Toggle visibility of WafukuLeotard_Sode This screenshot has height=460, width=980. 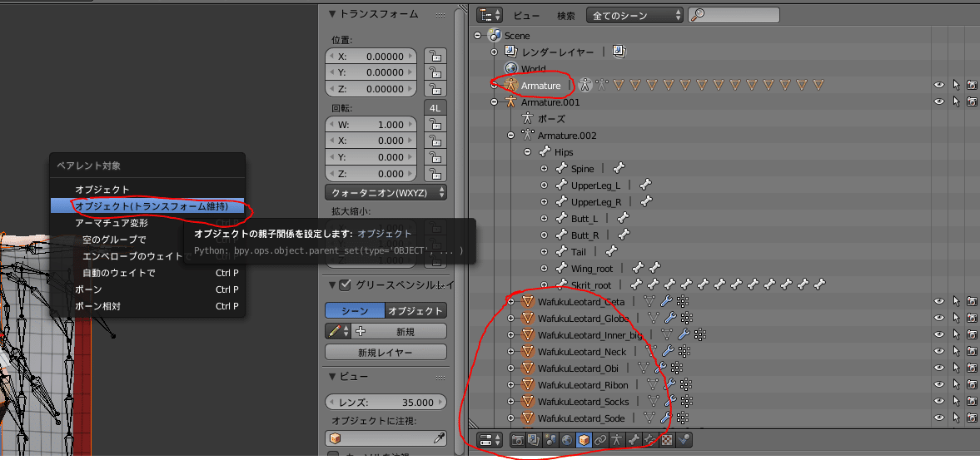[x=938, y=418]
